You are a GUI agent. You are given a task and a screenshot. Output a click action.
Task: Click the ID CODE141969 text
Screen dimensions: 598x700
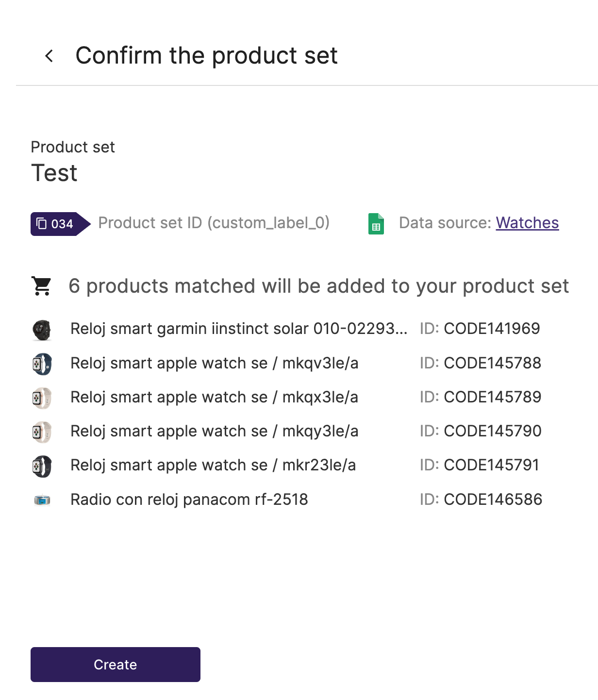pyautogui.click(x=480, y=329)
